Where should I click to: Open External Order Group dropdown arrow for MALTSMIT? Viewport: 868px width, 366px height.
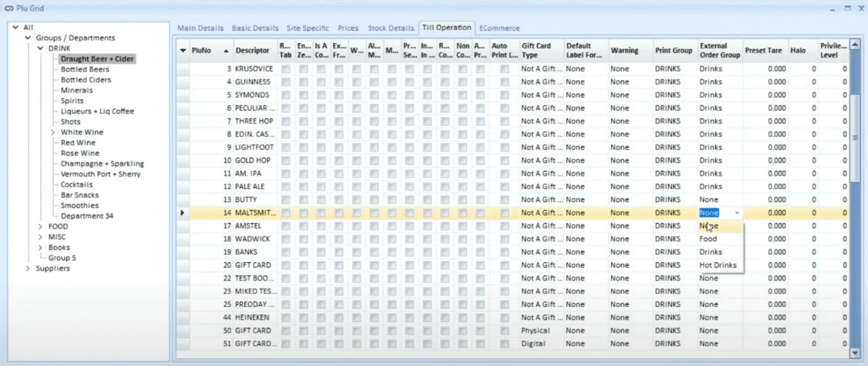[736, 213]
